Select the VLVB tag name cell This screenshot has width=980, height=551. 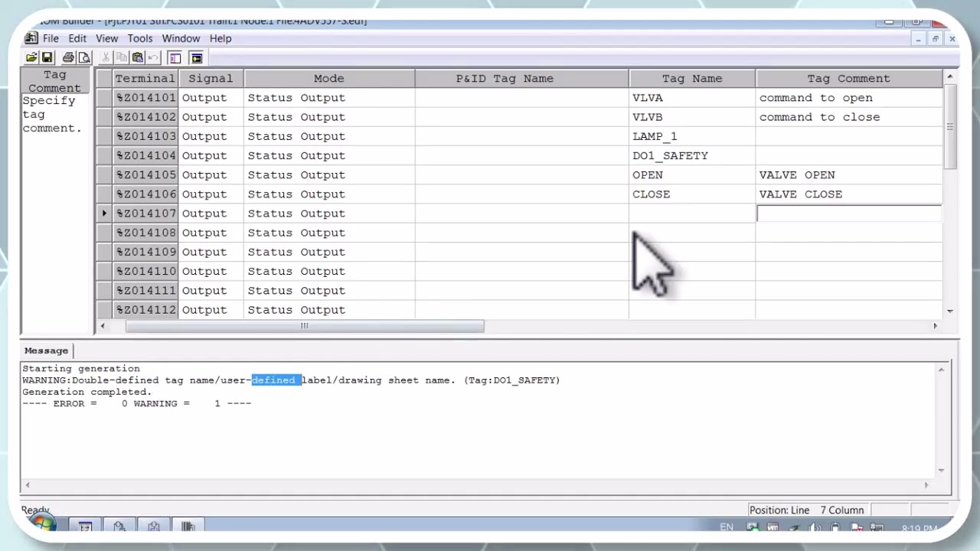692,117
